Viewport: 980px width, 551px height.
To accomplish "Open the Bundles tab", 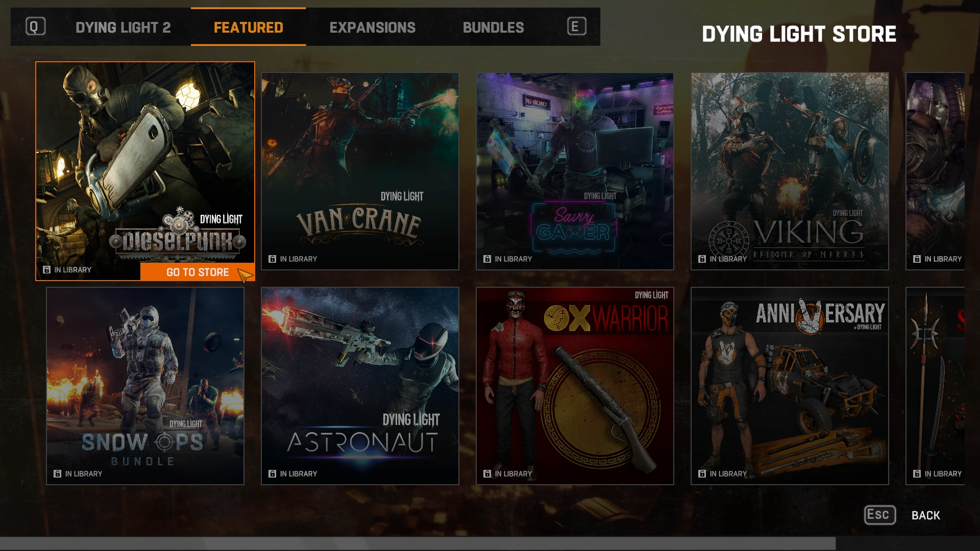I will point(493,28).
